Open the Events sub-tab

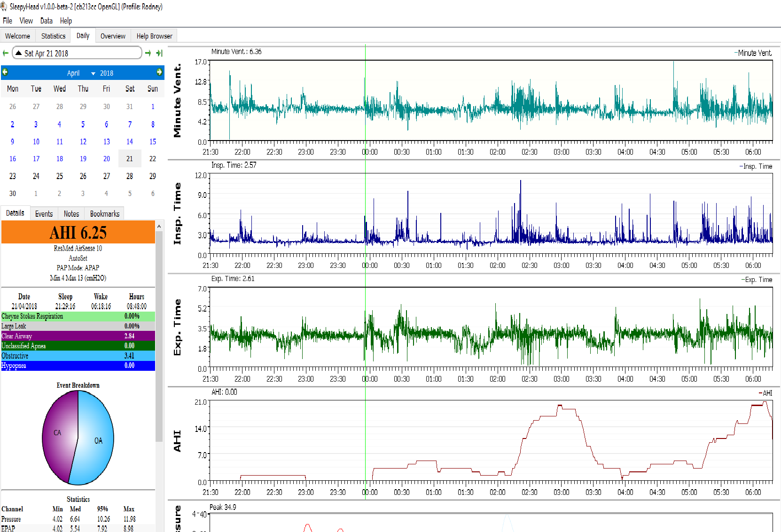(x=44, y=214)
